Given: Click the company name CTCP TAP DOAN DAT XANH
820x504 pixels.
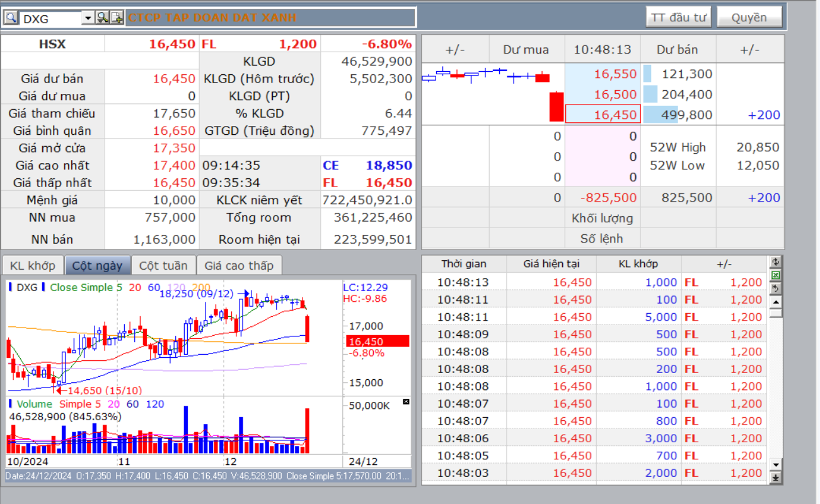Looking at the screenshot, I should click(212, 18).
